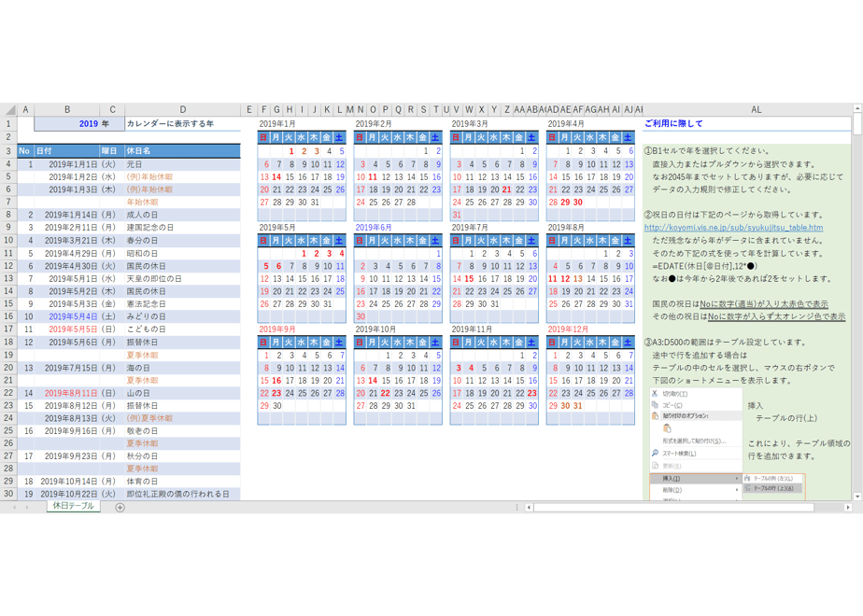Screen dimensions: 863x616
Task: Select the cell 建国記念の日
Action: click(x=183, y=228)
